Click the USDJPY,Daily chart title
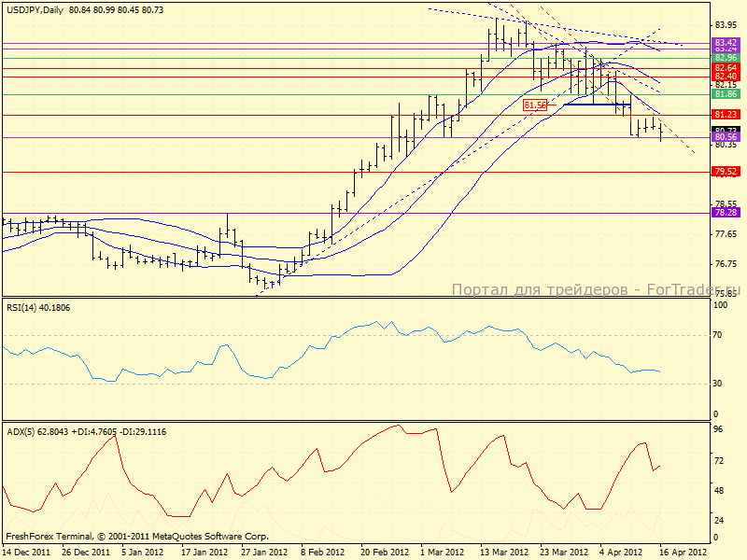747x560 pixels. (x=35, y=7)
